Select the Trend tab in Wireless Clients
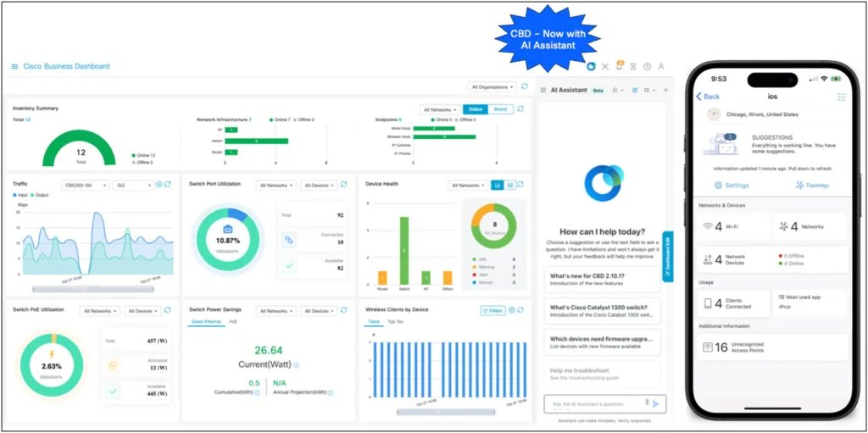Screen dimensions: 868x433 (x=374, y=321)
